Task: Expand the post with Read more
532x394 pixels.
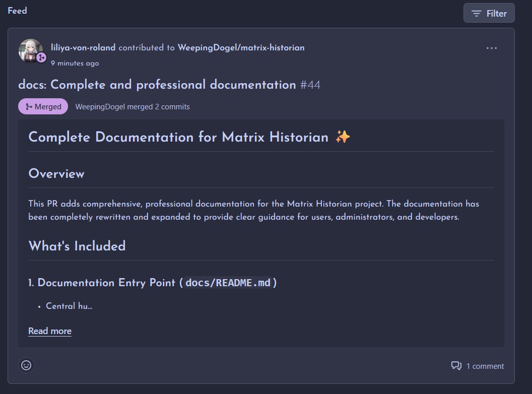Action: click(x=50, y=331)
